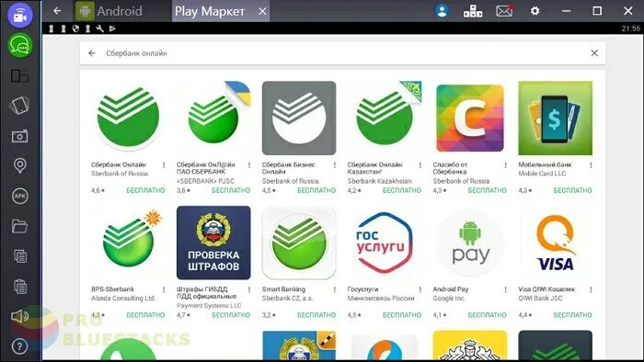Open the location pin sidebar icon
This screenshot has width=644, height=362.
pyautogui.click(x=19, y=165)
